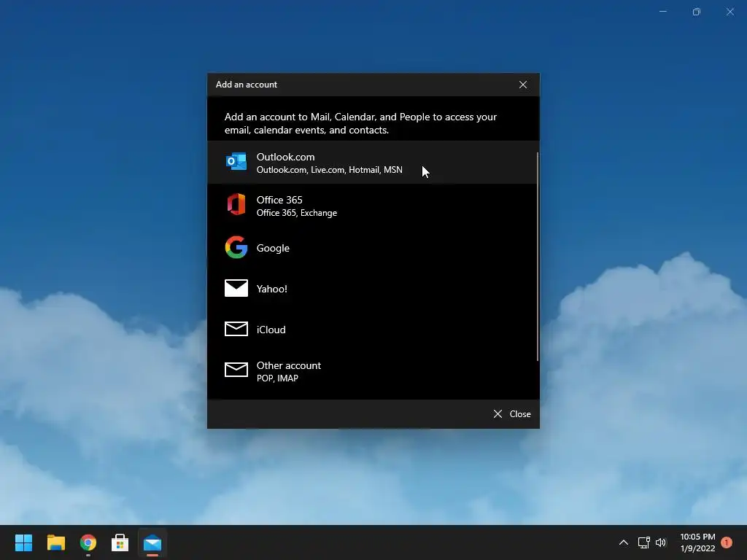Select Other account POP, IMAP
Image resolution: width=747 pixels, height=560 pixels.
(371, 371)
